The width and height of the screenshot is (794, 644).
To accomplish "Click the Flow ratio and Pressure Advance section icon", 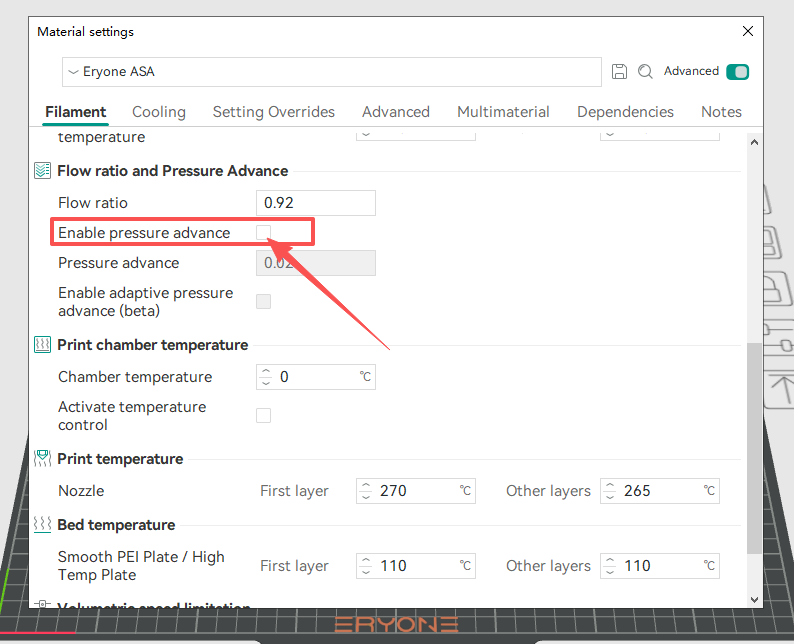I will click(x=42, y=171).
